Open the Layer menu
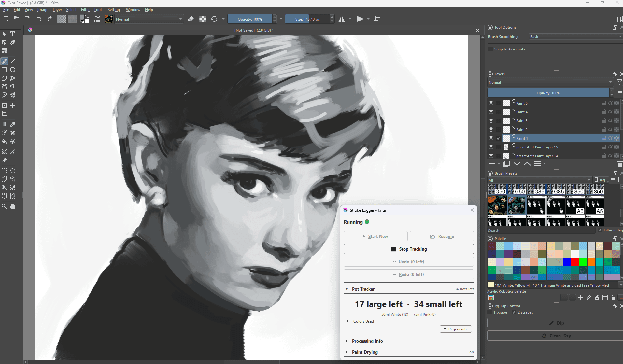 (x=57, y=10)
